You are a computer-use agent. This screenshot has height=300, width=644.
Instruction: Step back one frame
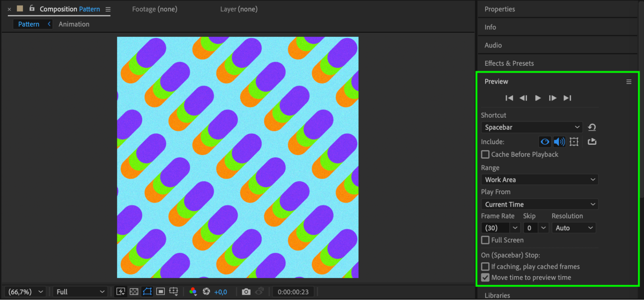[524, 98]
